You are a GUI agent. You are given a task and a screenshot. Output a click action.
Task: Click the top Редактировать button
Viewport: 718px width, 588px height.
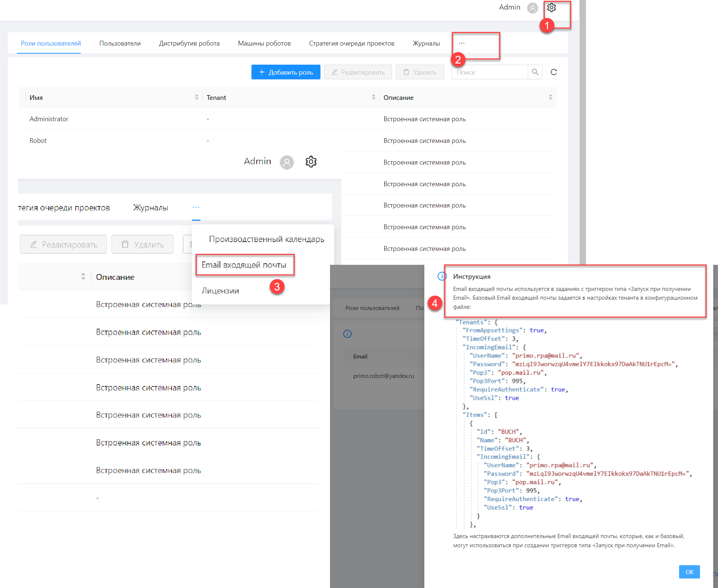click(358, 72)
